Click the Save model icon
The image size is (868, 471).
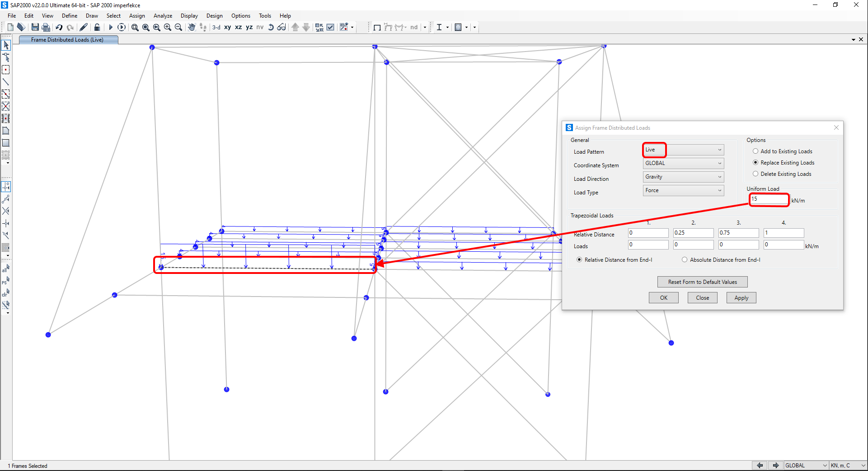(x=35, y=27)
